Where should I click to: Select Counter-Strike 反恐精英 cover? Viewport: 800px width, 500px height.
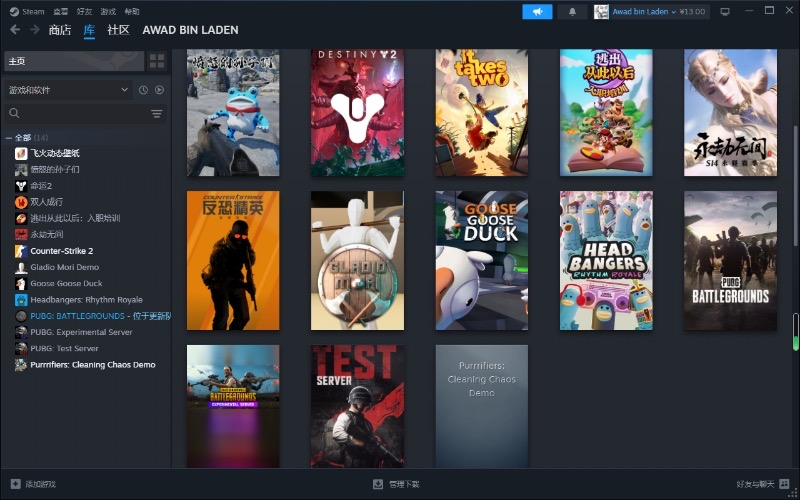point(233,261)
